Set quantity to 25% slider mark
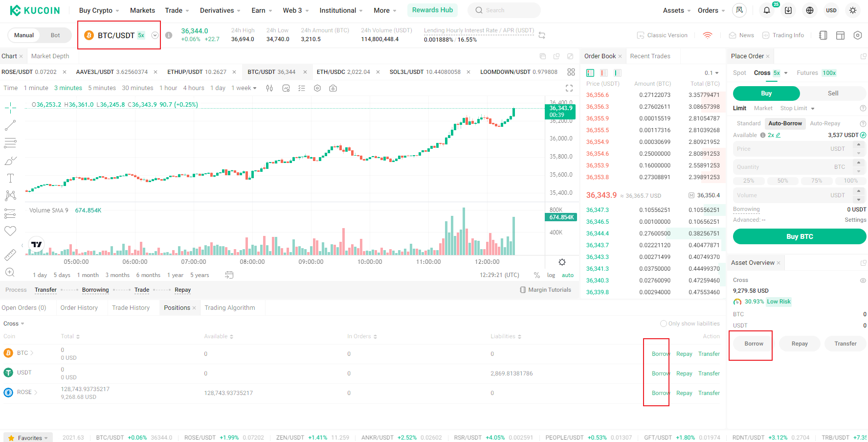 pos(749,181)
